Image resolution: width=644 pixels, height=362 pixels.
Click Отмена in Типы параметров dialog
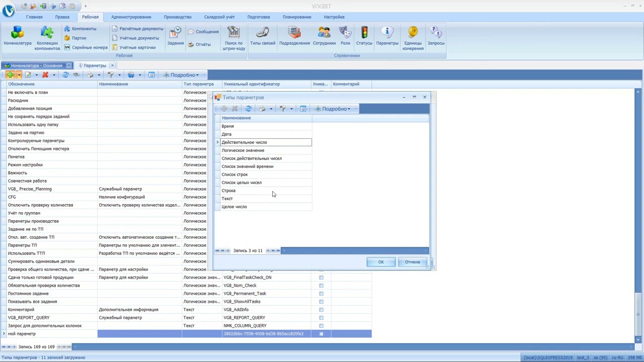click(x=412, y=262)
